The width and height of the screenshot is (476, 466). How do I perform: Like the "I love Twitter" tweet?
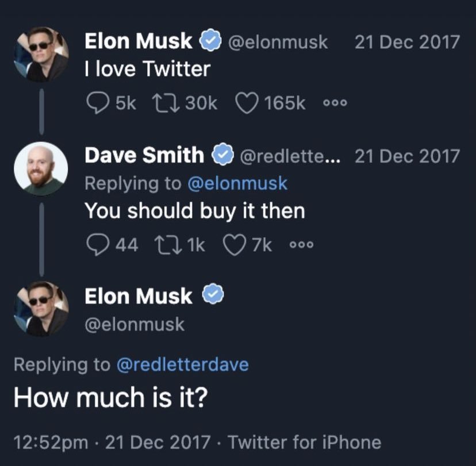pyautogui.click(x=248, y=103)
